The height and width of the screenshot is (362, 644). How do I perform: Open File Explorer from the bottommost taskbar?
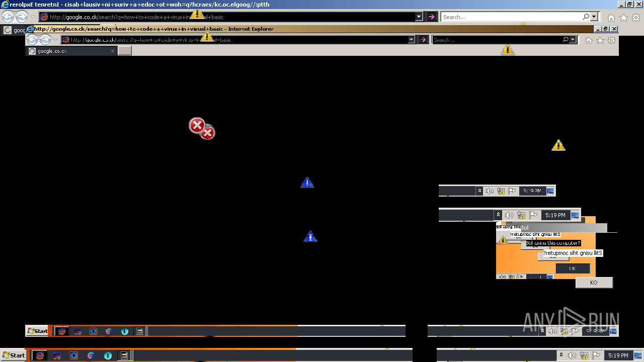tap(57, 355)
